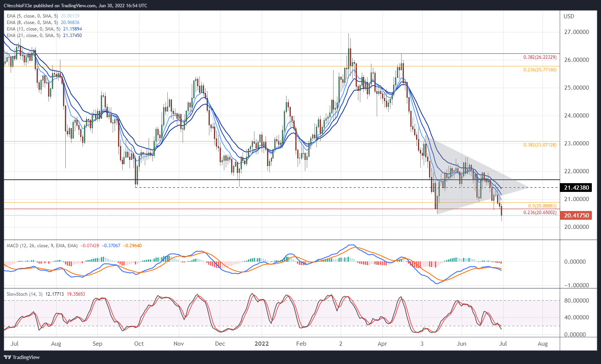
Task: Click the EMA 21 value 21.37450
Action: [x=73, y=35]
